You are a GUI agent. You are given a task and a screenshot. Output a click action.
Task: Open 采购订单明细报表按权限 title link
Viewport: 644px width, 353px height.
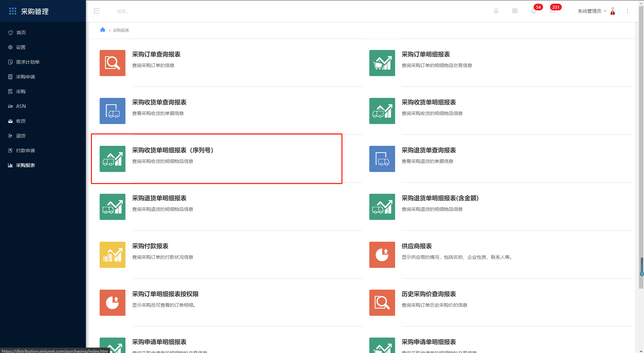[x=165, y=294]
